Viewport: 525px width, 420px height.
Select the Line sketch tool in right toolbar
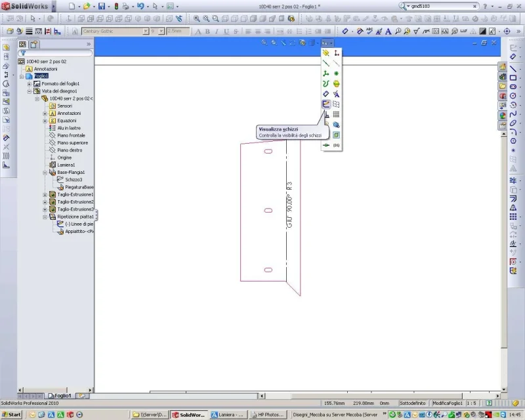point(513,68)
